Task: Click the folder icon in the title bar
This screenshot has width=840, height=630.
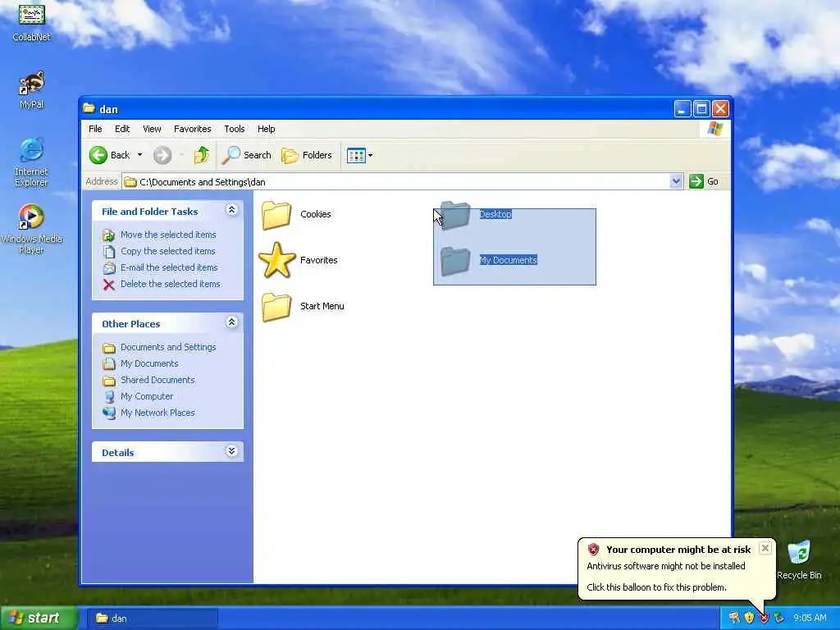Action: [x=89, y=109]
